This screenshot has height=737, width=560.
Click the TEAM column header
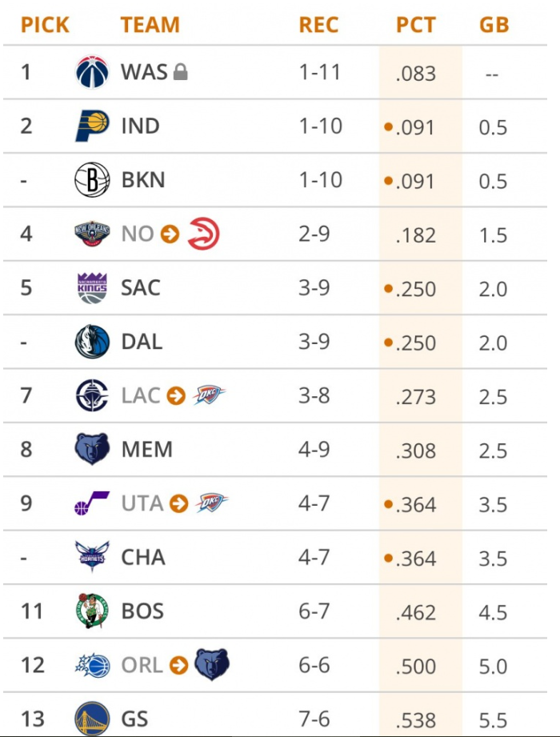pos(149,25)
